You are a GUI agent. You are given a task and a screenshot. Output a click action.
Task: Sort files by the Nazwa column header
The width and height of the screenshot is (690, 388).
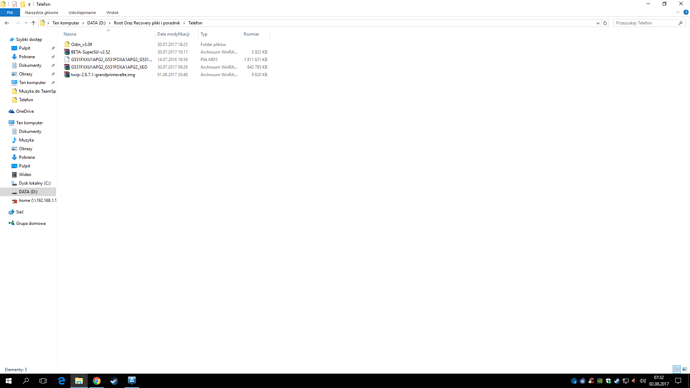pyautogui.click(x=70, y=34)
